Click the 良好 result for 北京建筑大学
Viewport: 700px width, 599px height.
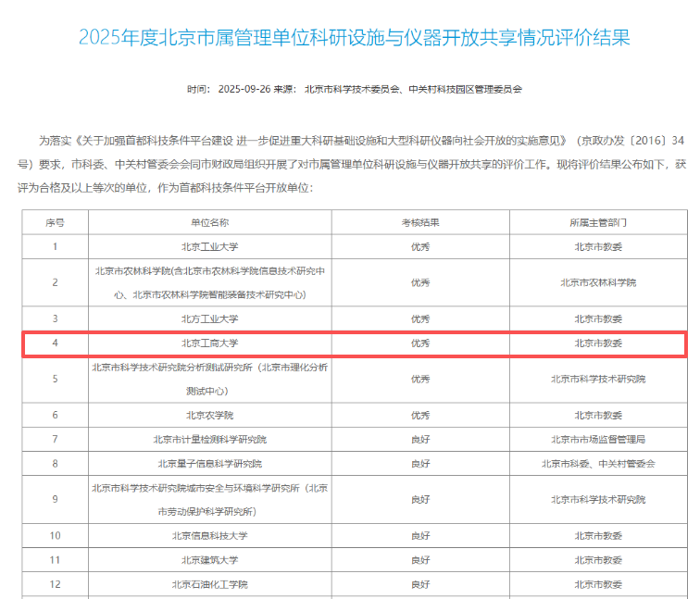click(x=419, y=559)
